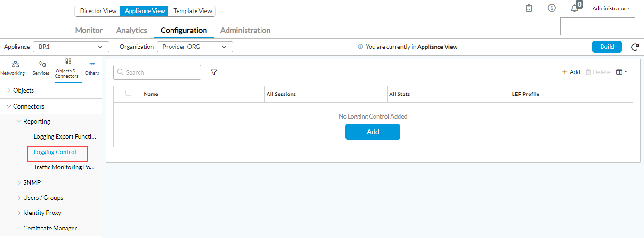The height and width of the screenshot is (238, 644).
Task: Click the clipboard tasks icon in header
Action: (x=529, y=8)
